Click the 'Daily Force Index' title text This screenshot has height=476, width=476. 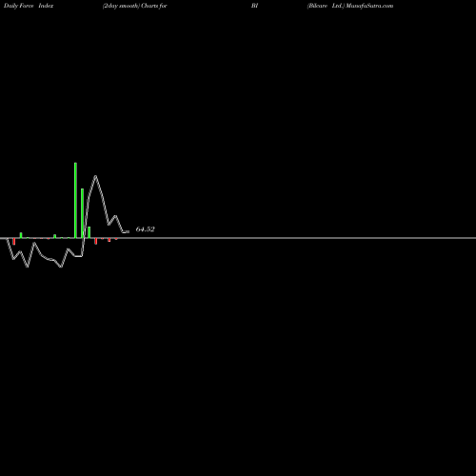[29, 6]
